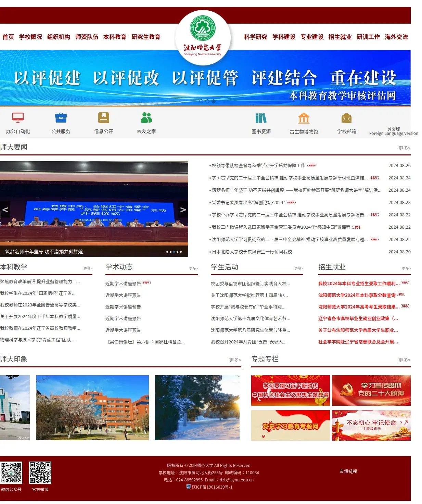Viewport: 422px width, 504px height.
Task: Open 组织机构 navigation menu
Action: pos(59,37)
